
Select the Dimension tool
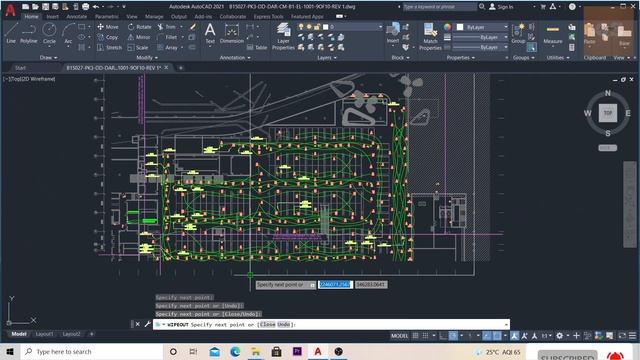tap(231, 33)
